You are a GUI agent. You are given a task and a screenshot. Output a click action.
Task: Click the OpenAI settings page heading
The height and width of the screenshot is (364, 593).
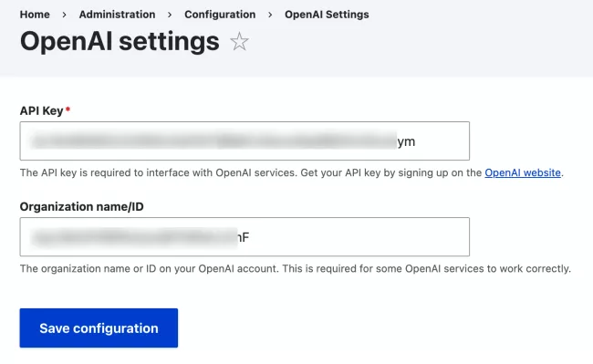tap(120, 41)
